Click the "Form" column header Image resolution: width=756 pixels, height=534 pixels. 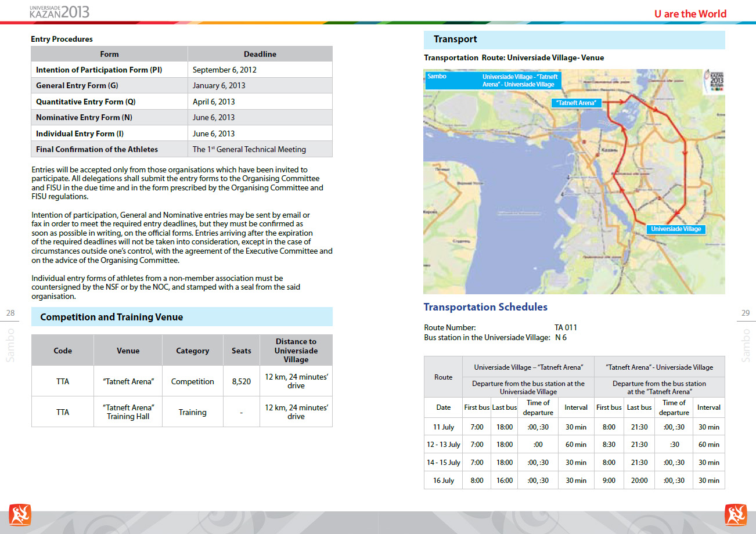pyautogui.click(x=109, y=54)
